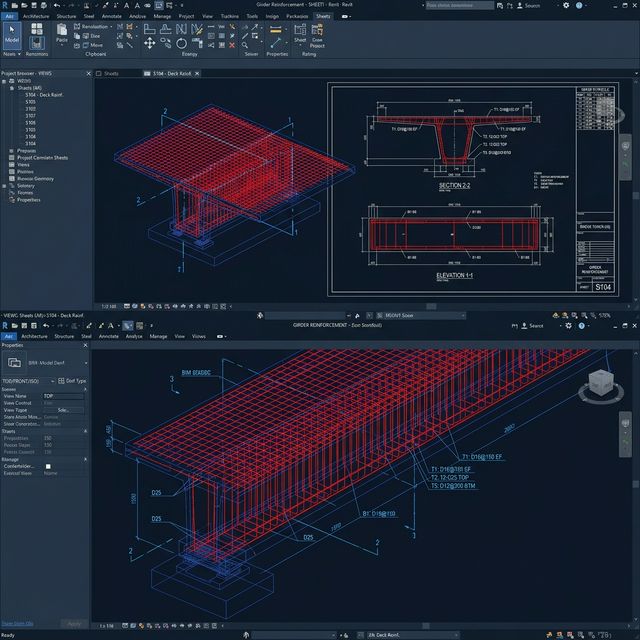The width and height of the screenshot is (640, 640).
Task: Collapse the Sheets section in Properties panel
Action: tap(85, 431)
